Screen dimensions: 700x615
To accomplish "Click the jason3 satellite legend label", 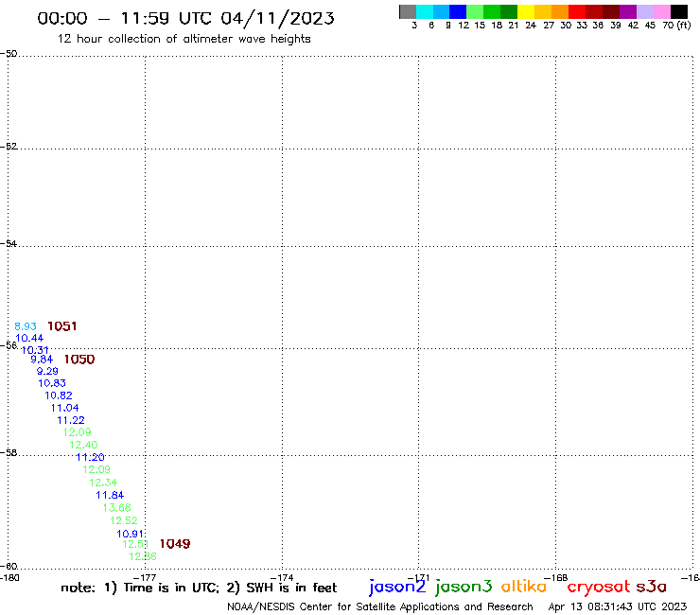I will [464, 587].
